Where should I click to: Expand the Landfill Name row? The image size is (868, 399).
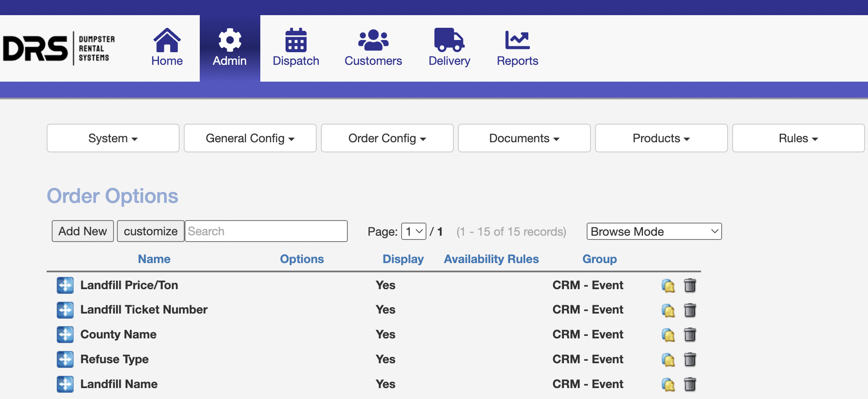coord(65,384)
